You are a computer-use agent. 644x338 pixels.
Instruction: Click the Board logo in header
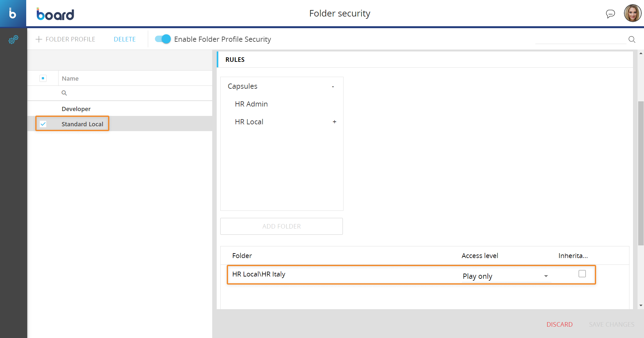[55, 14]
